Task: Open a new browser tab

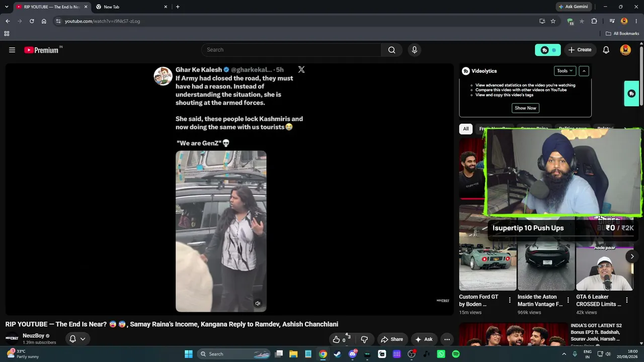Action: (x=178, y=7)
